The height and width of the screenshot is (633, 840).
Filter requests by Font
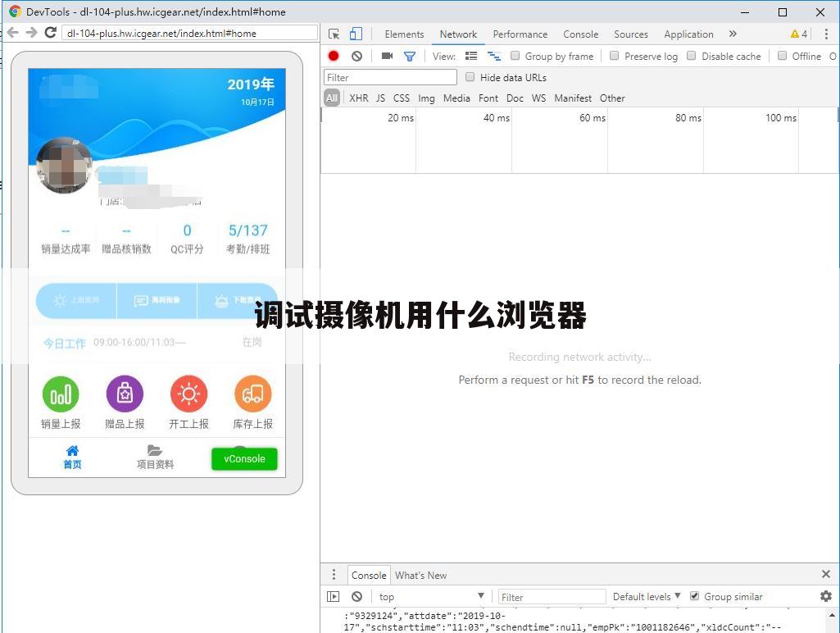point(488,98)
